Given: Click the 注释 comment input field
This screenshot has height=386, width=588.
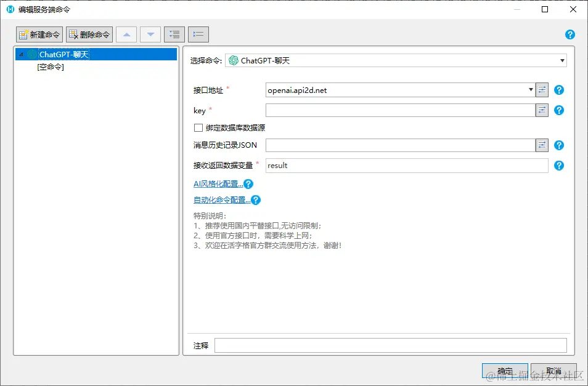Looking at the screenshot, I should (390, 345).
